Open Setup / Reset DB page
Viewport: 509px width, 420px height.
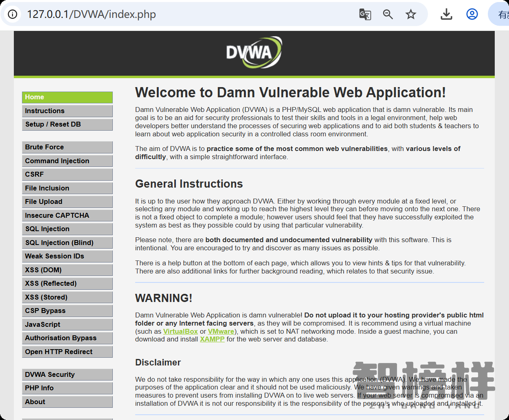pyautogui.click(x=67, y=125)
